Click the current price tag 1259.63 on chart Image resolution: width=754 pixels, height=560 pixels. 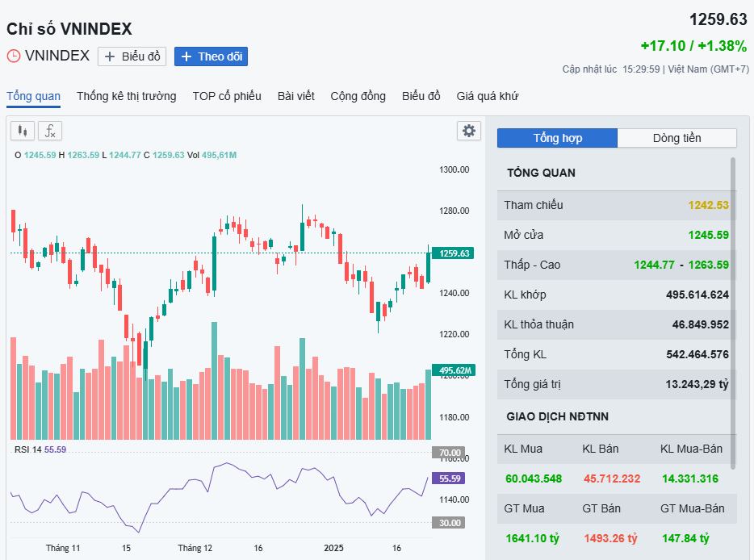[453, 253]
